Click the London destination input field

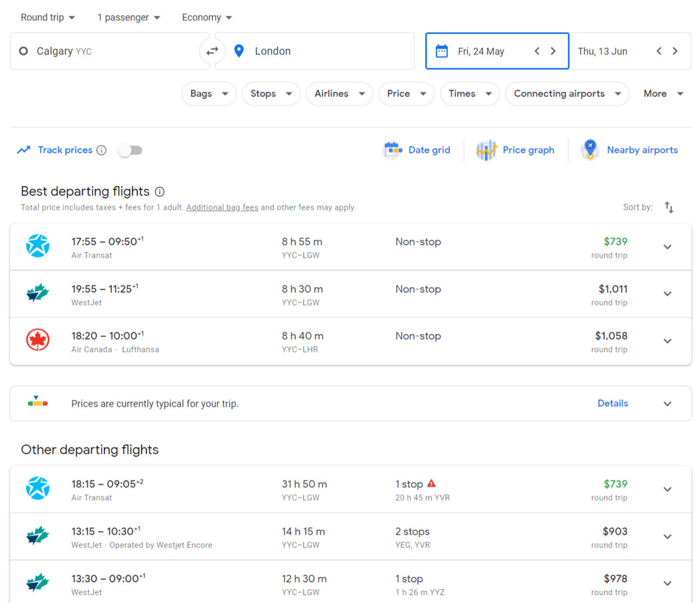pos(313,51)
